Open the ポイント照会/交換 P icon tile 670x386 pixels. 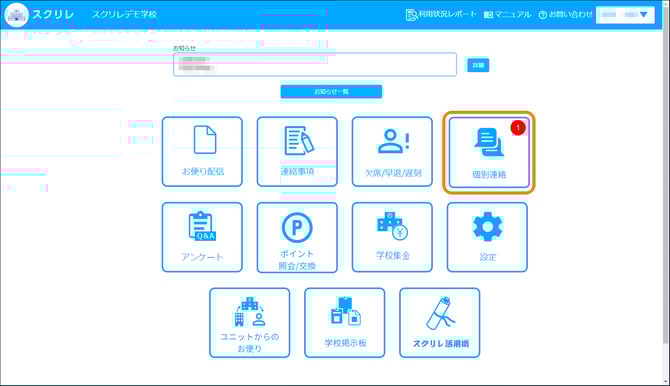297,237
